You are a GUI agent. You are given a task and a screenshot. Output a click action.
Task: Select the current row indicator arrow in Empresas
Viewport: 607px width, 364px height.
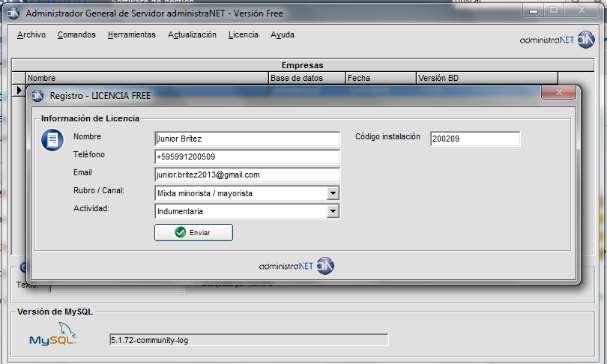tap(19, 90)
